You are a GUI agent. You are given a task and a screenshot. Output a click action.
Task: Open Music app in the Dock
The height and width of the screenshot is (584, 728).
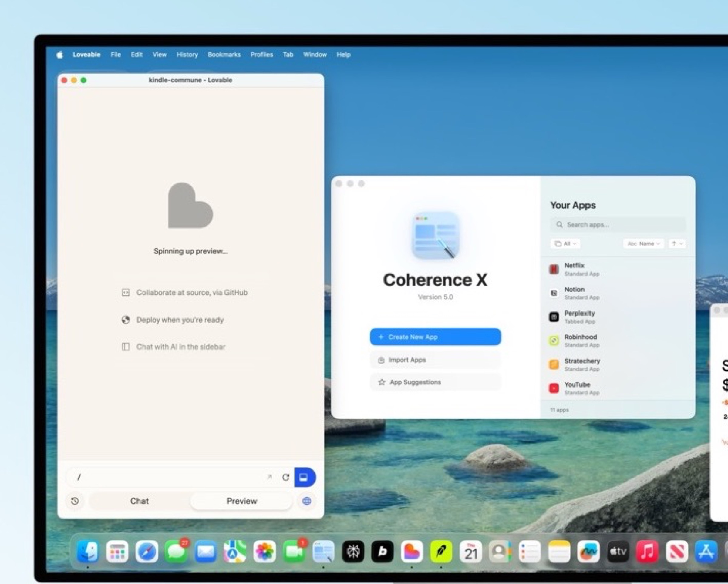tap(647, 552)
